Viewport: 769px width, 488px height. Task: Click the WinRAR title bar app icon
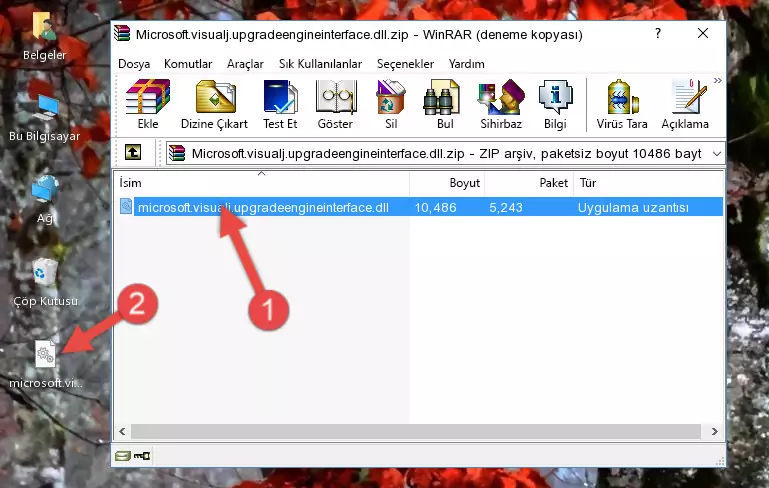(122, 33)
